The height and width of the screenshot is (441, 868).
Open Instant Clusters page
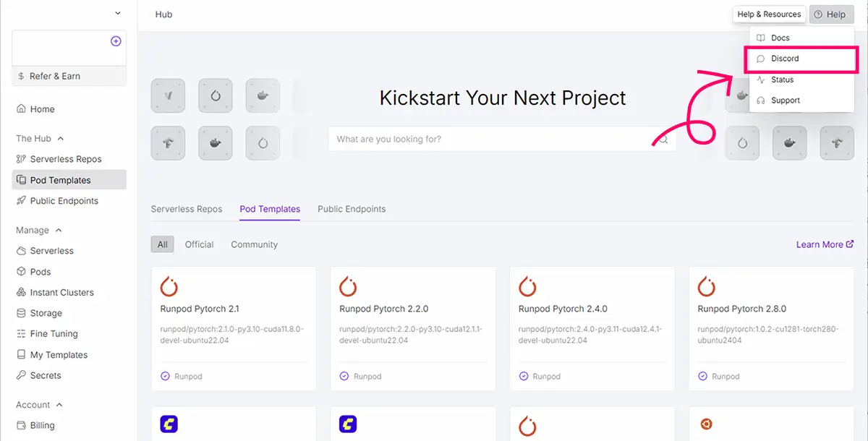tap(61, 293)
